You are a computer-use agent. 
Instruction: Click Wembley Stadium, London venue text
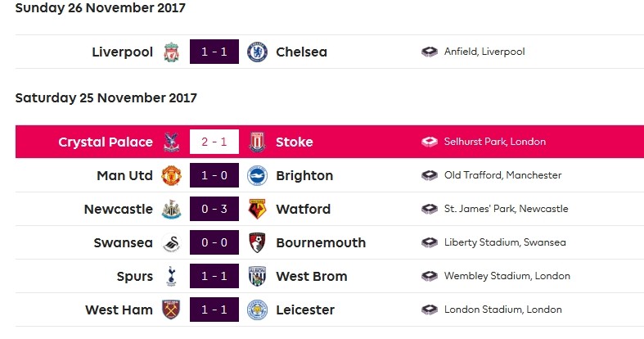point(507,276)
